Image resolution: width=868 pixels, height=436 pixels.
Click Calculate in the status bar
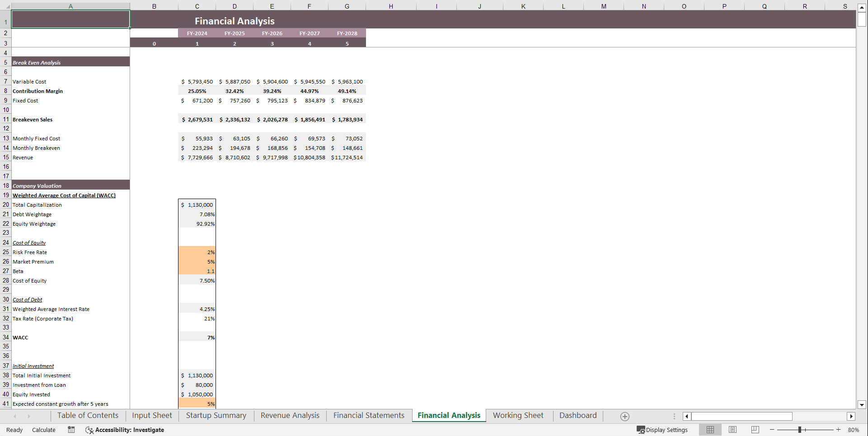[43, 430]
